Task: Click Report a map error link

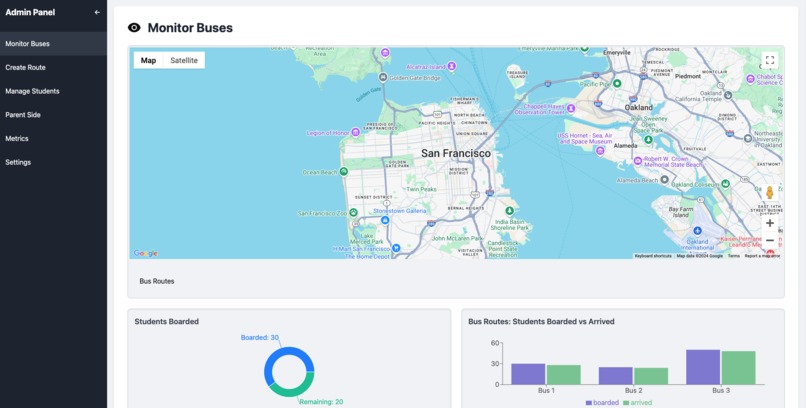Action: pyautogui.click(x=762, y=256)
